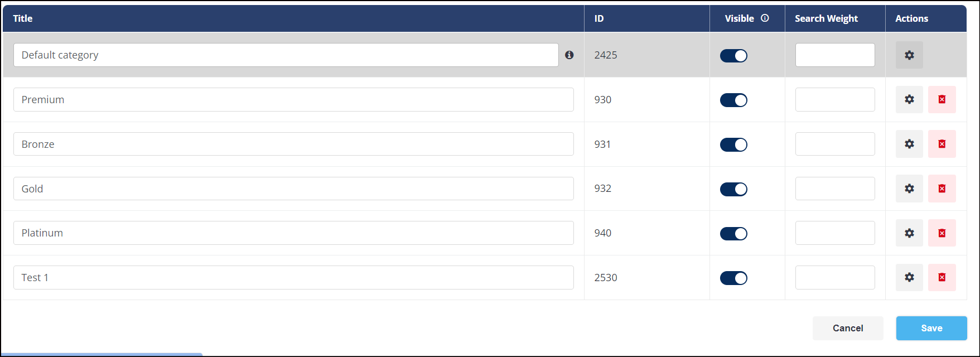Delete the Bronze category

(x=942, y=144)
